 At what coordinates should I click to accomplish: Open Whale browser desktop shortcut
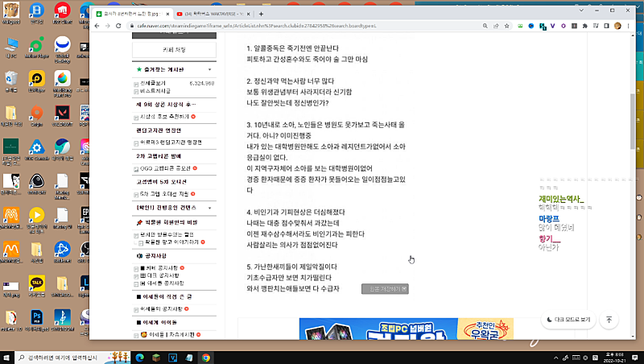pyautogui.click(x=62, y=150)
